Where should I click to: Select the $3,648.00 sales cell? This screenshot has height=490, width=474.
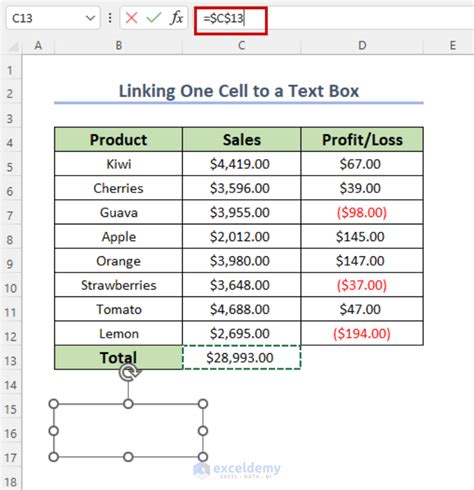point(242,285)
